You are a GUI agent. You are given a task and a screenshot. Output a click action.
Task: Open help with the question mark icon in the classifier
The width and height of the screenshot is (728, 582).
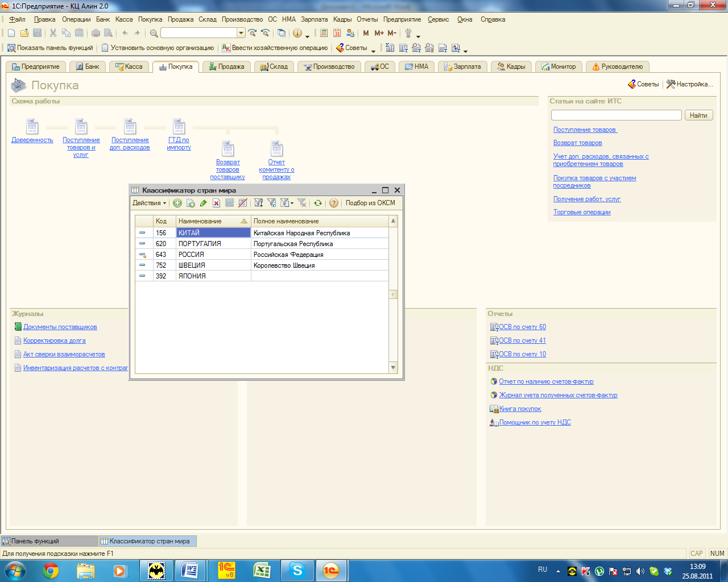[334, 203]
